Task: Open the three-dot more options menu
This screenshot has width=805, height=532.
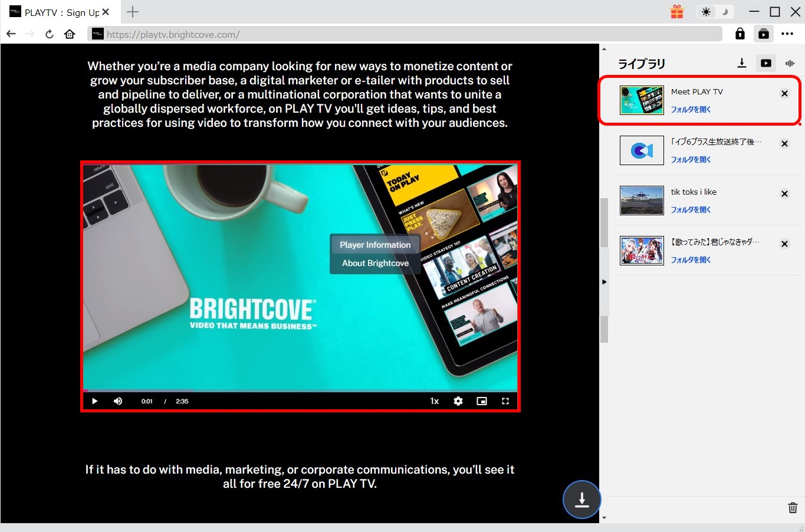Action: coord(787,34)
